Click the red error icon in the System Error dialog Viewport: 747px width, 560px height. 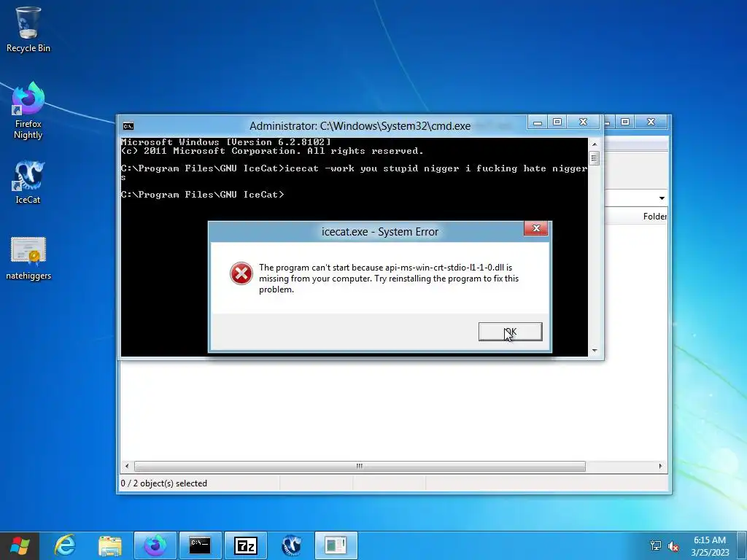[x=241, y=273]
